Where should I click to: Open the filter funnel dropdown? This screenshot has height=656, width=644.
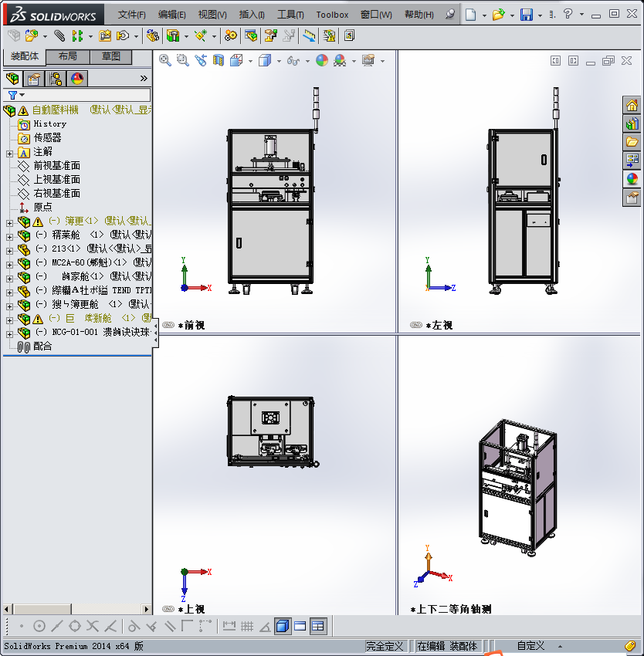point(16,95)
